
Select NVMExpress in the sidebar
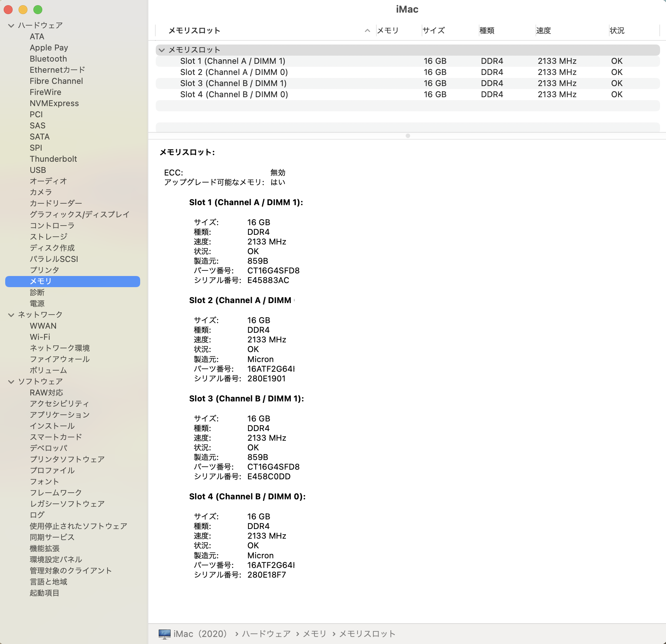(x=55, y=103)
